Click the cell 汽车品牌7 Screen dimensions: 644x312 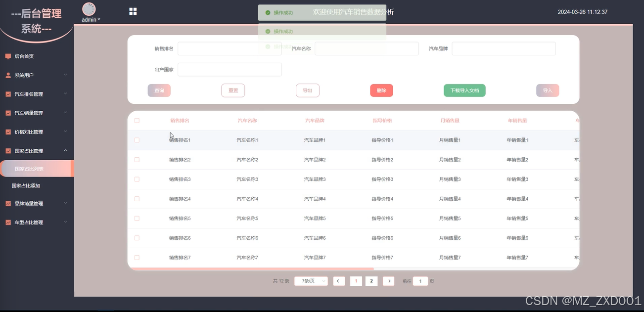[315, 257]
